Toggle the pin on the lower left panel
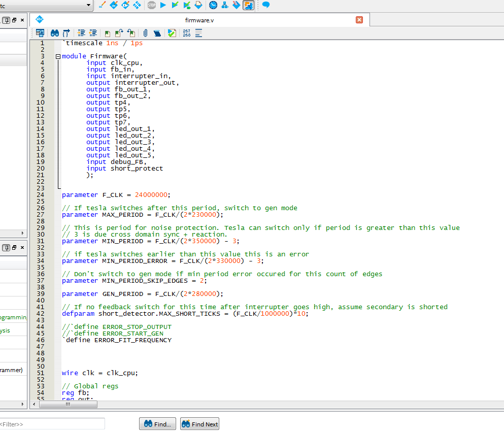The height and width of the screenshot is (431, 504). pyautogui.click(x=7, y=247)
